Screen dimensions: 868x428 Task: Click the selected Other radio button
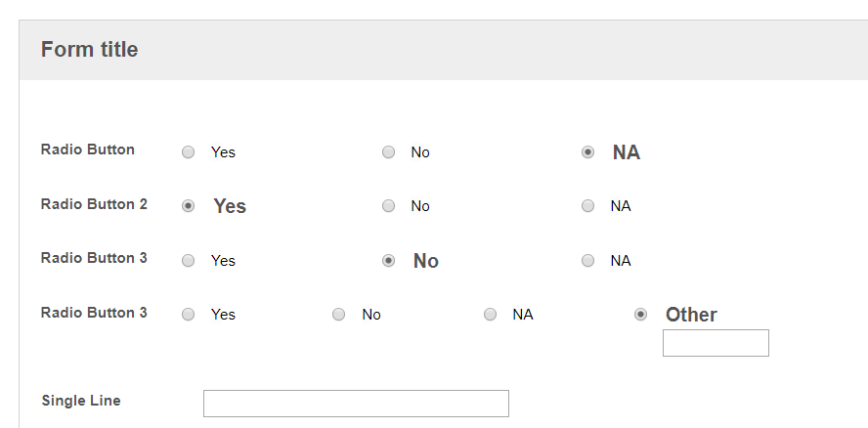(640, 315)
